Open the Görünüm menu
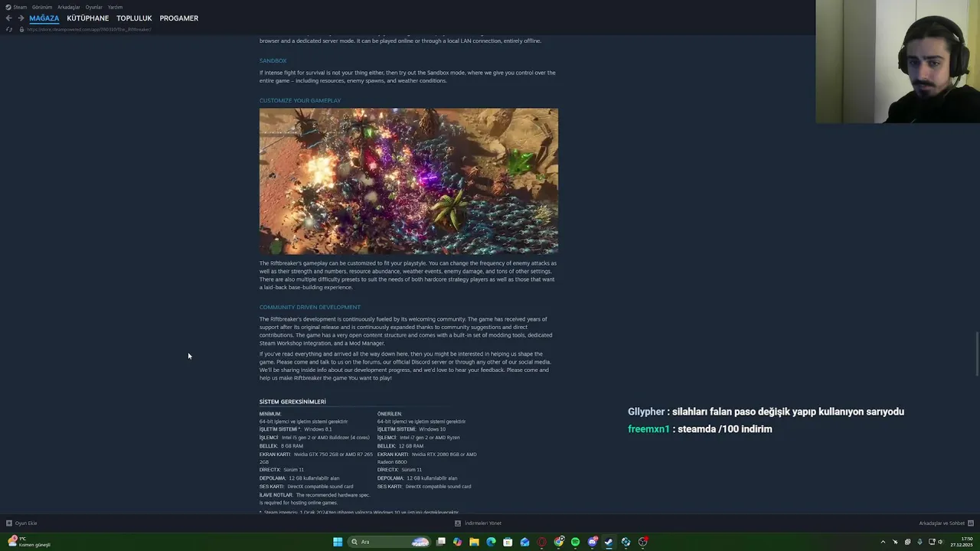The height and width of the screenshot is (551, 980). (x=42, y=7)
